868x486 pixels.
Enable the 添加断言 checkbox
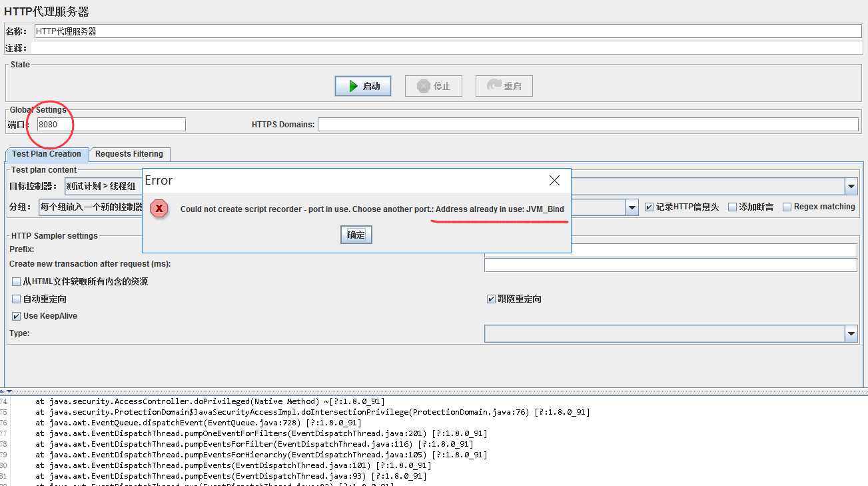(x=732, y=207)
